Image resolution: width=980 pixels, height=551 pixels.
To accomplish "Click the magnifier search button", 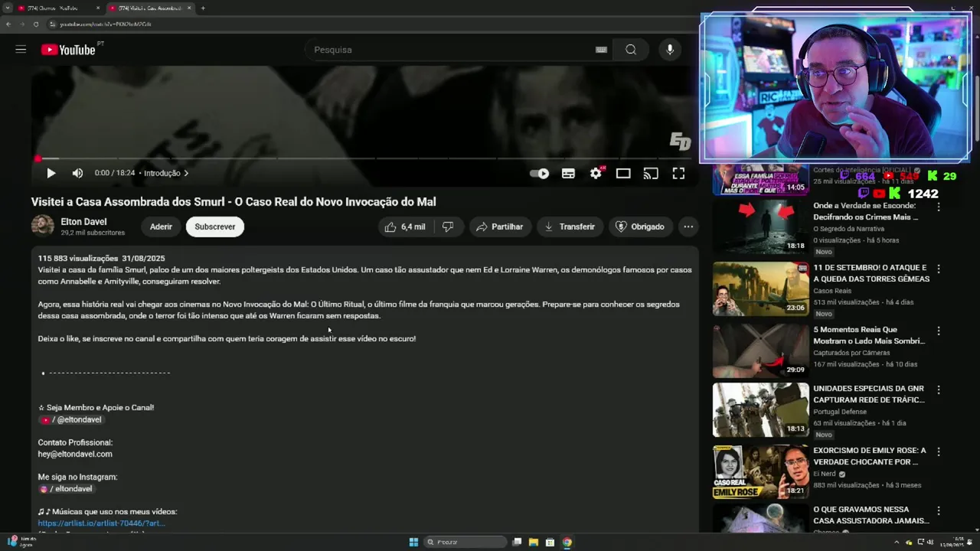I will click(631, 50).
